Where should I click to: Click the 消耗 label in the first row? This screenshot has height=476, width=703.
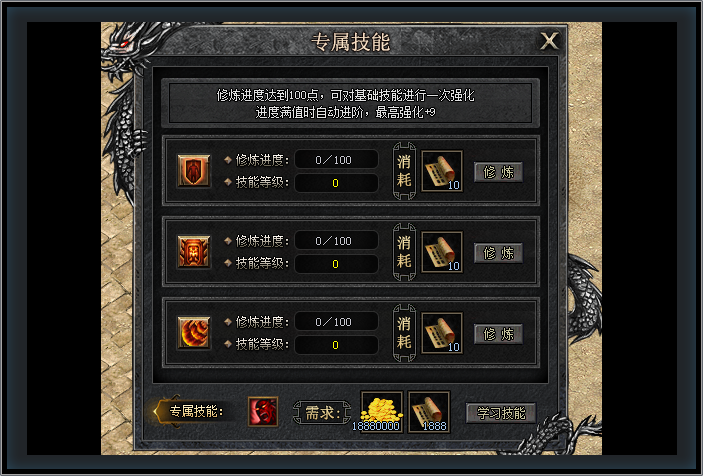pos(404,171)
